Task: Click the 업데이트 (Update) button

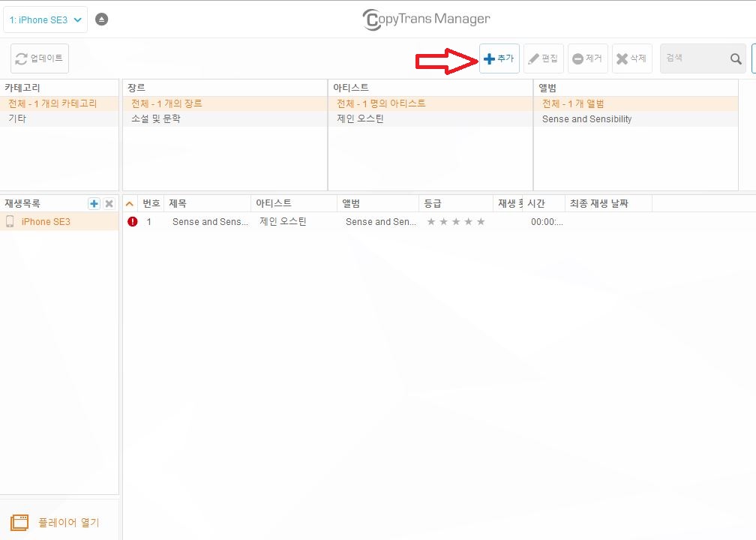Action: (x=39, y=58)
